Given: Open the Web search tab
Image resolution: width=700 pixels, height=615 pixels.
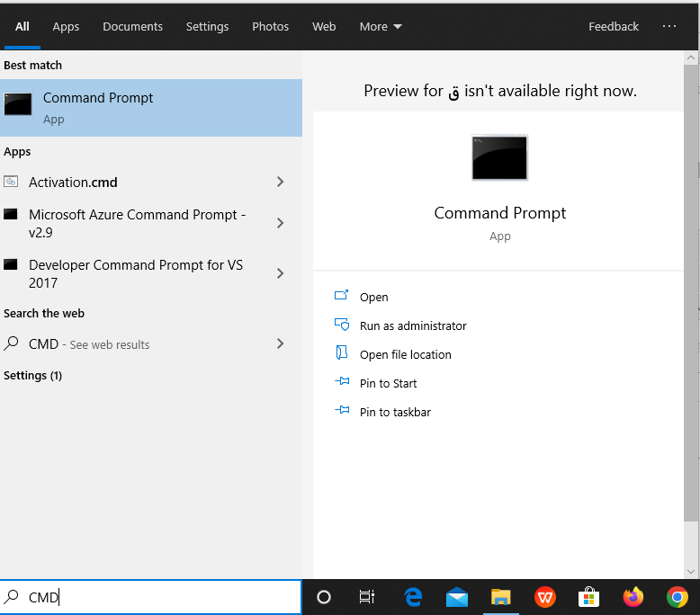Looking at the screenshot, I should (324, 27).
